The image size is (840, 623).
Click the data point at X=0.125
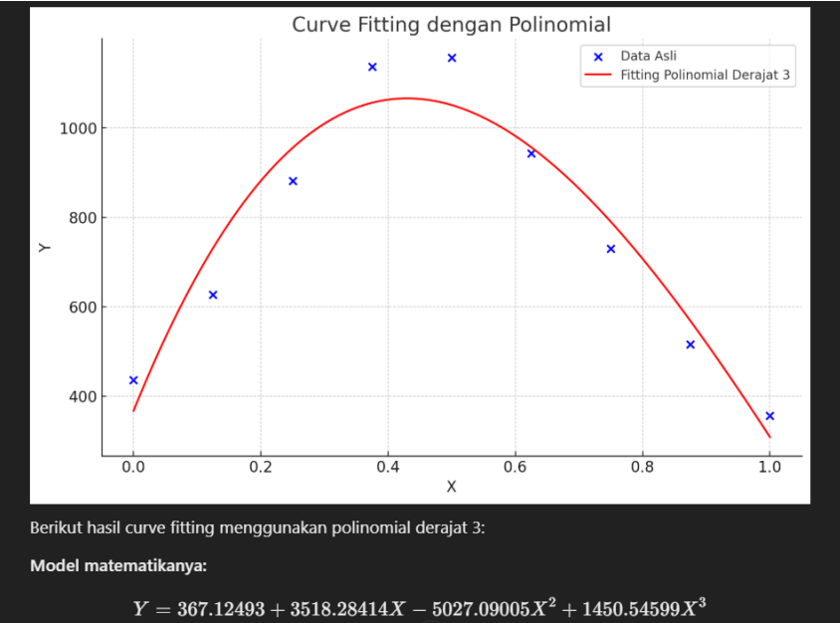[x=213, y=295]
